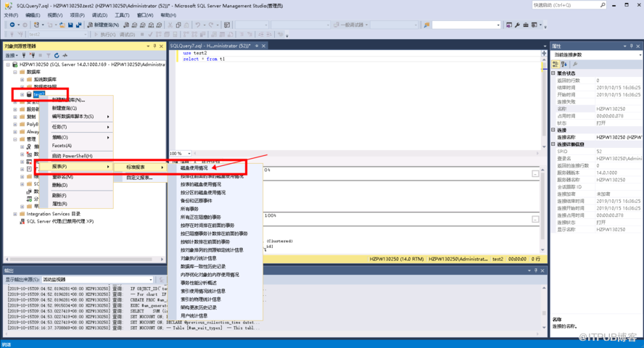Click the activity monitor icon in Object Explorer toolbar
Viewport: 644px width, 348px height.
coord(65,55)
